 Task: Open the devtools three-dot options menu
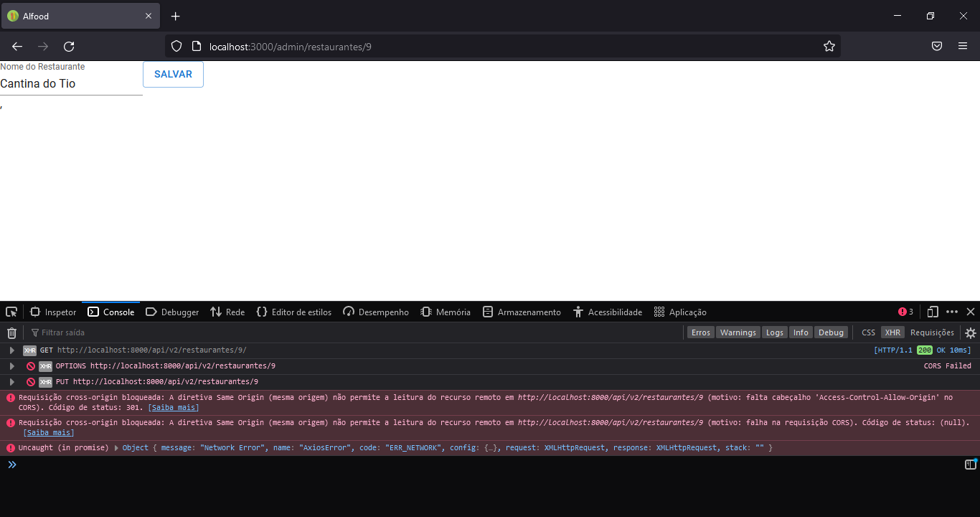pyautogui.click(x=952, y=312)
